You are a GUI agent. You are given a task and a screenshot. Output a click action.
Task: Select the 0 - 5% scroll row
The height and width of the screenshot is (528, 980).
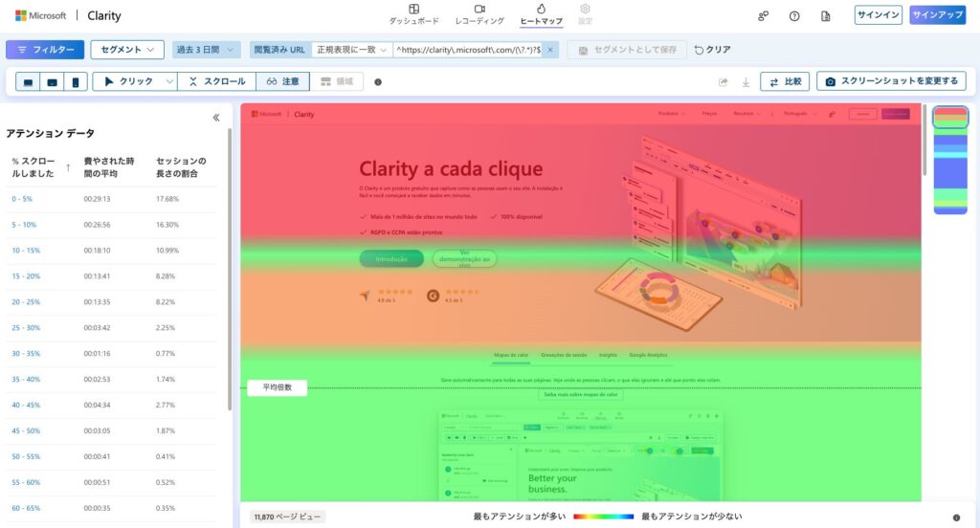click(x=111, y=199)
